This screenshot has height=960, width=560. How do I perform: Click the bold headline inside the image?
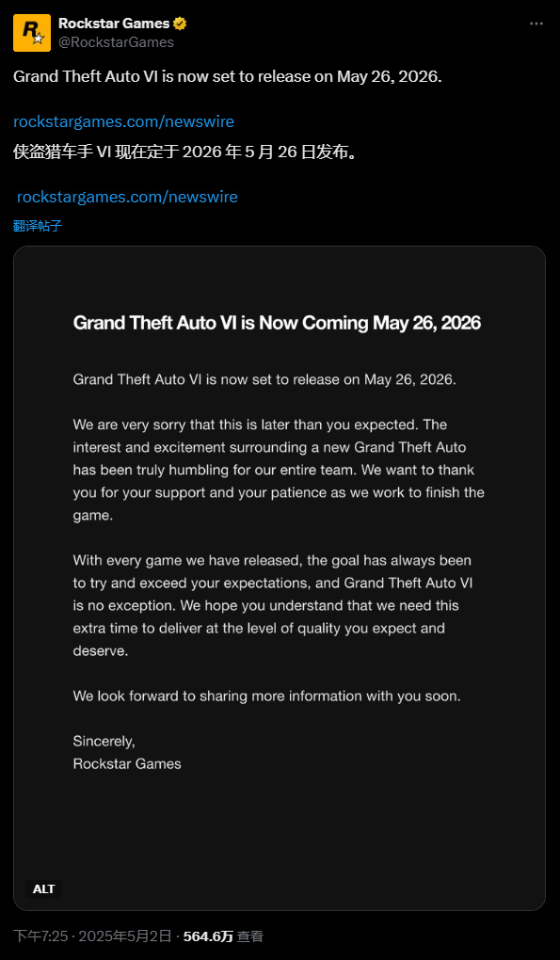(277, 323)
